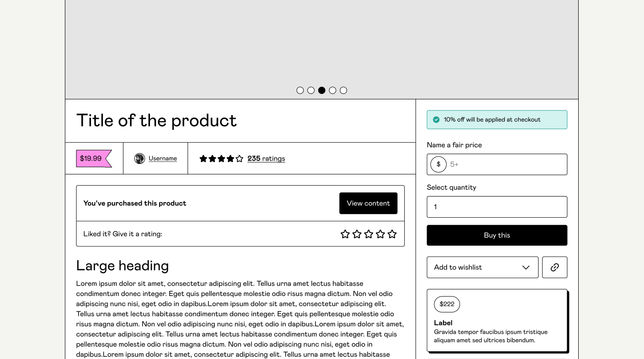Click the $222 badge on the Label card
The height and width of the screenshot is (359, 644).
click(446, 304)
